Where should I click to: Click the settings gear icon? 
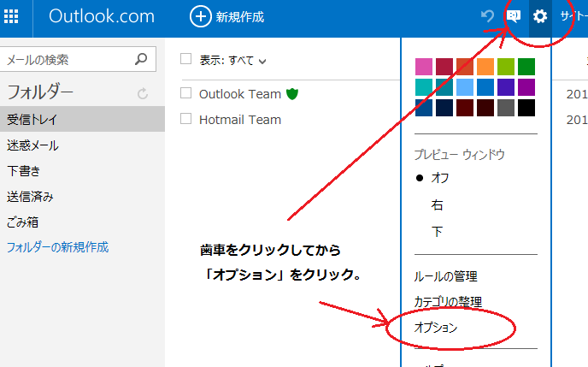pos(540,16)
